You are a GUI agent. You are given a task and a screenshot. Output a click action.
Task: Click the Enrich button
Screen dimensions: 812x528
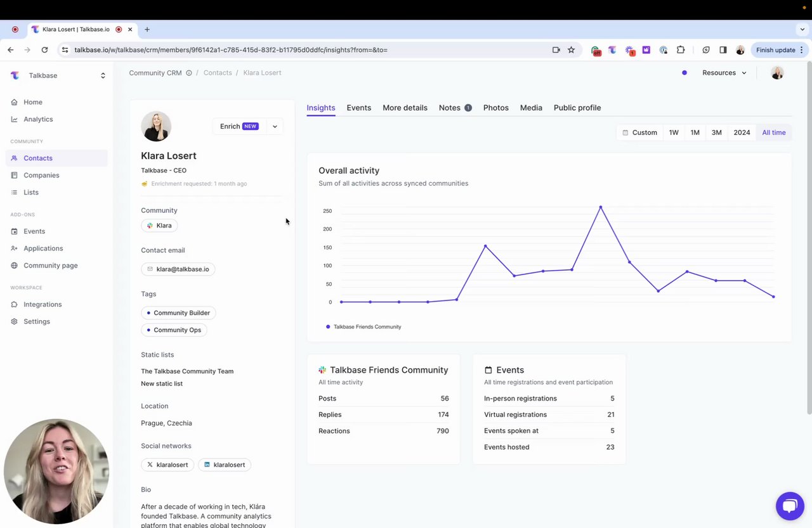(x=239, y=126)
